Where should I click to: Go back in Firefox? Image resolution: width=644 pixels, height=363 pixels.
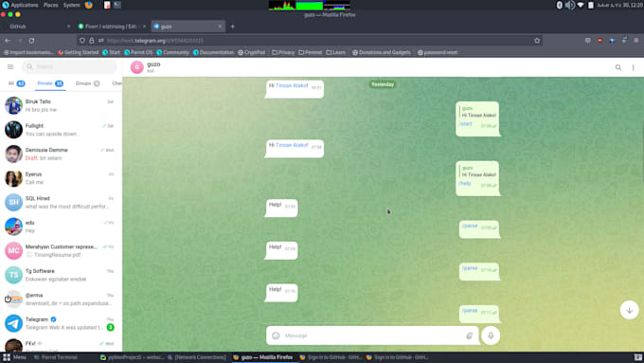(x=8, y=41)
